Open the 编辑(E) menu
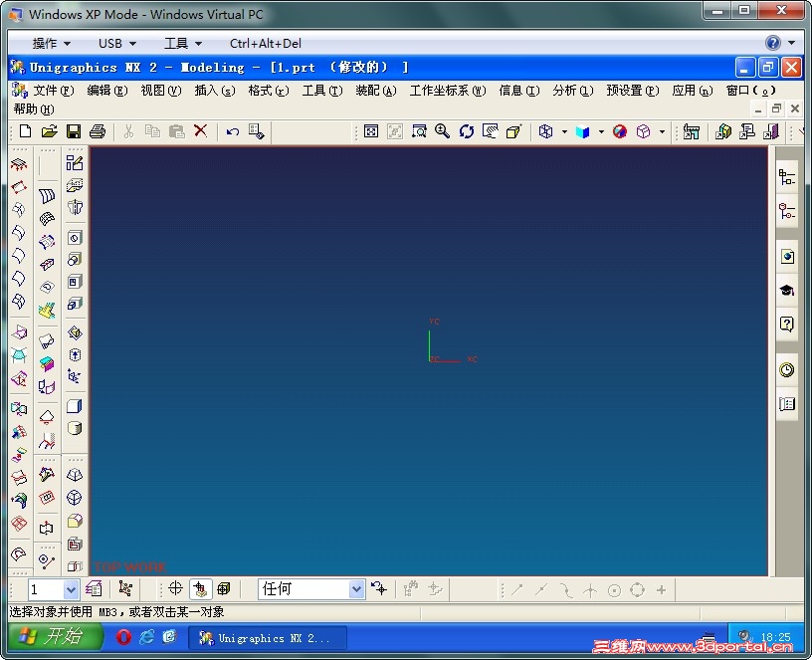This screenshot has width=812, height=660. coord(107,91)
